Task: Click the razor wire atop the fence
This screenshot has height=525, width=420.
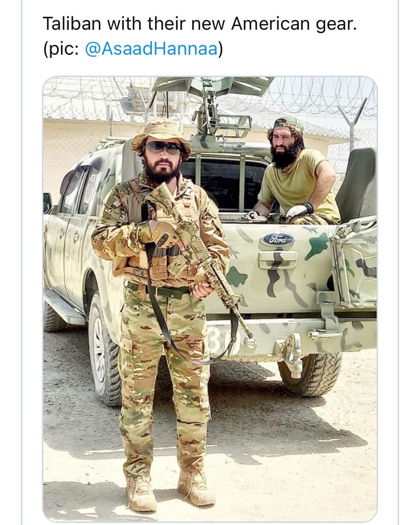Action: 210,92
